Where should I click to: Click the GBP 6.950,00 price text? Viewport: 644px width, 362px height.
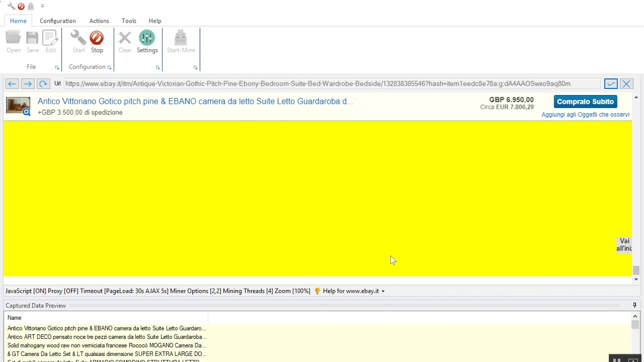tap(511, 100)
